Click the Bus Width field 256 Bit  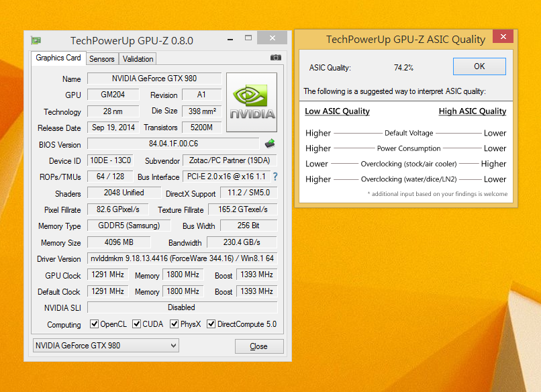(x=248, y=226)
